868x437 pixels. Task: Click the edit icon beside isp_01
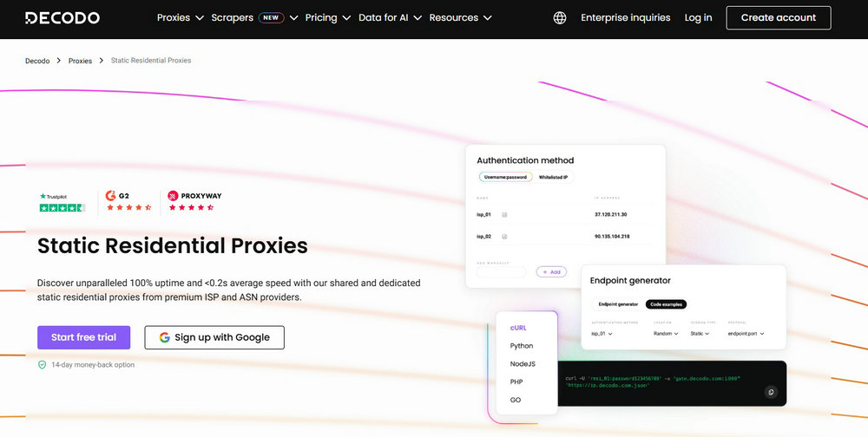pos(504,215)
